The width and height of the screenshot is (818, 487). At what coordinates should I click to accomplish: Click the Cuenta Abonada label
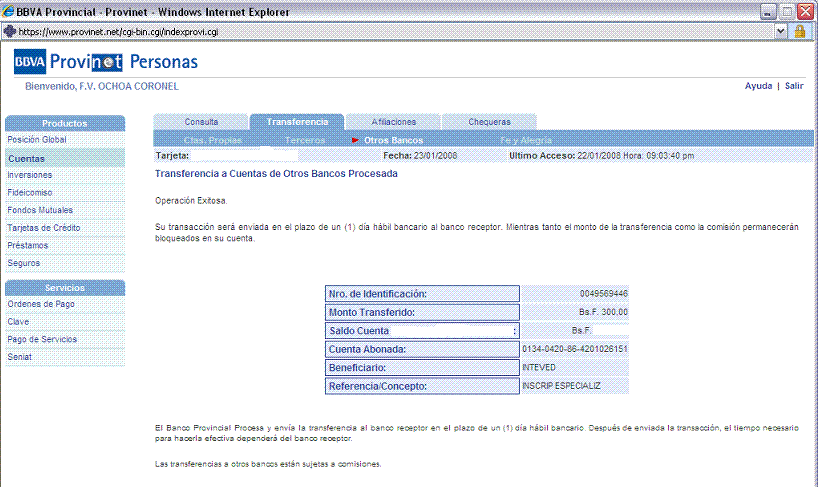422,349
